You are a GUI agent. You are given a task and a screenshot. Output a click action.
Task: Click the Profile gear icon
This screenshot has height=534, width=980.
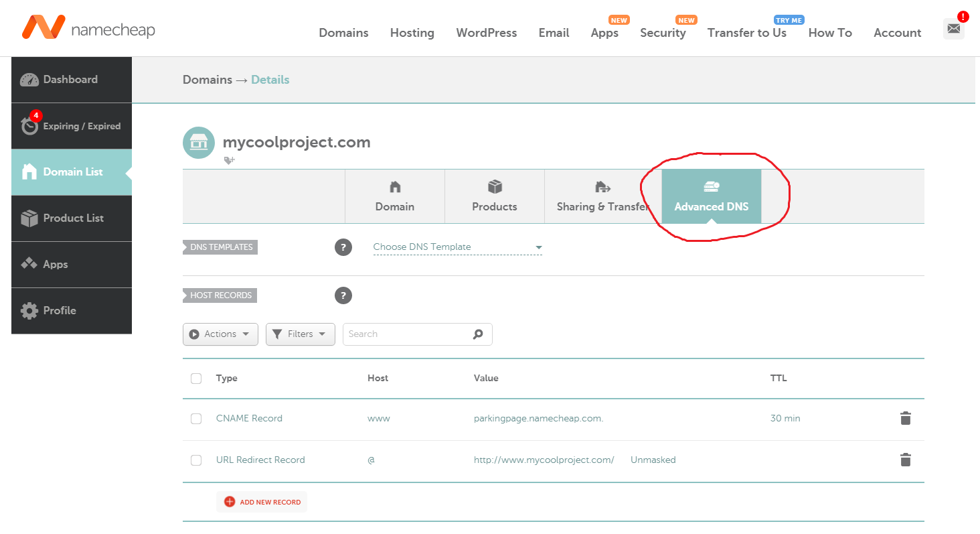(29, 311)
